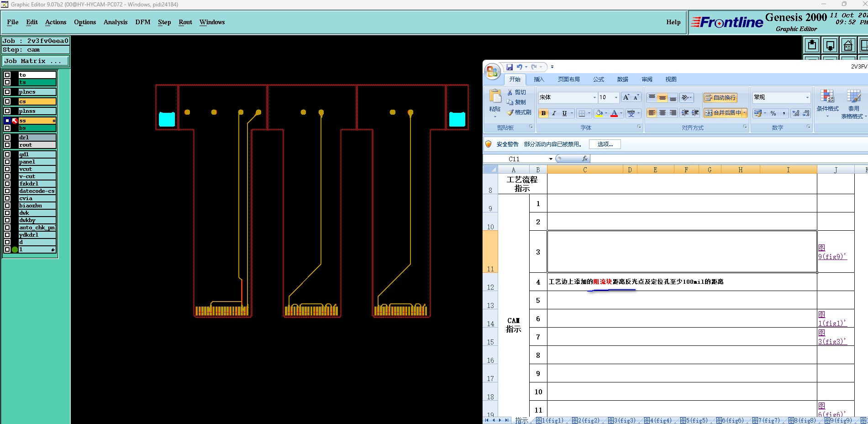Toggle the 自动换行 wrap text button
Screen dimensions: 868x424
coord(721,97)
